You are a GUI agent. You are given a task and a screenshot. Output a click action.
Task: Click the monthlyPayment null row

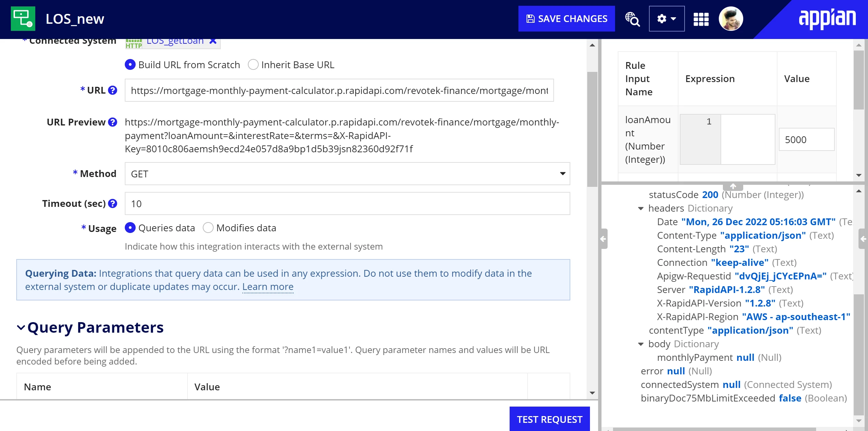tap(719, 357)
